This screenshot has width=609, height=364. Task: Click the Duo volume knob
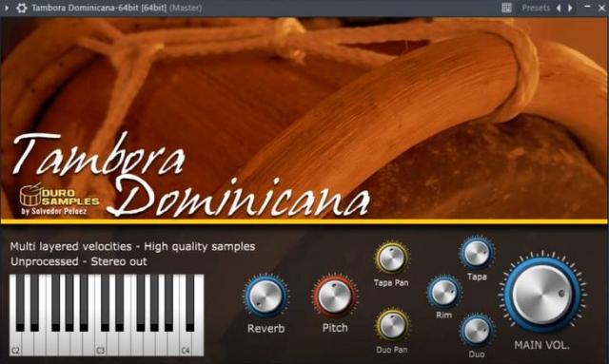click(x=477, y=331)
